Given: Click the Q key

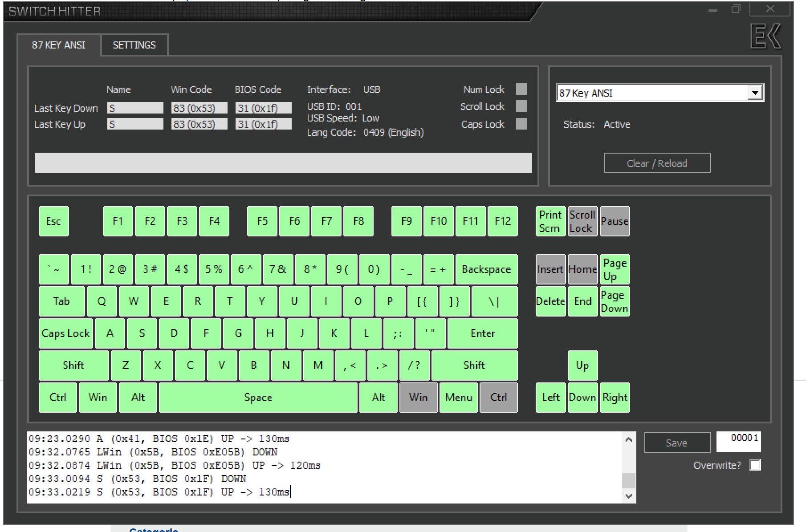Looking at the screenshot, I should [x=102, y=301].
